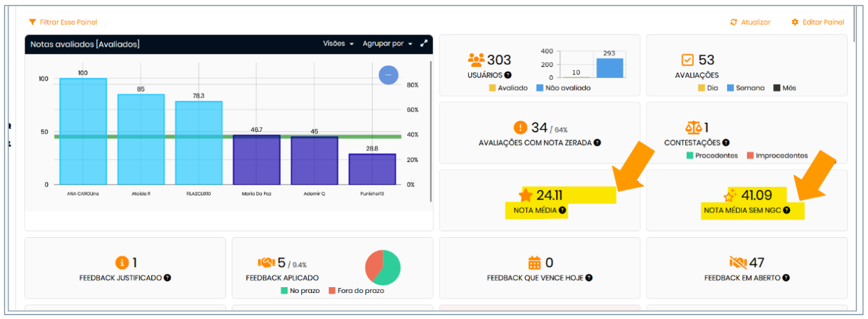
Task: Click the Editar Painel button
Action: tap(817, 22)
